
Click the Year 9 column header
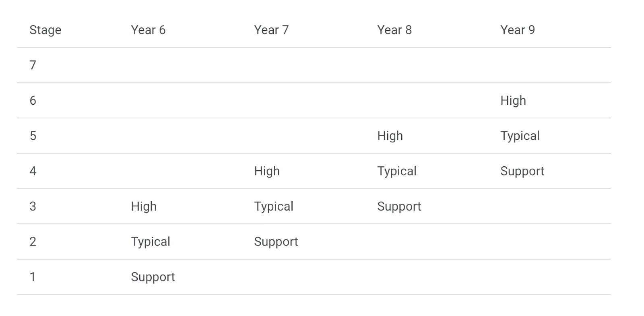coord(518,30)
